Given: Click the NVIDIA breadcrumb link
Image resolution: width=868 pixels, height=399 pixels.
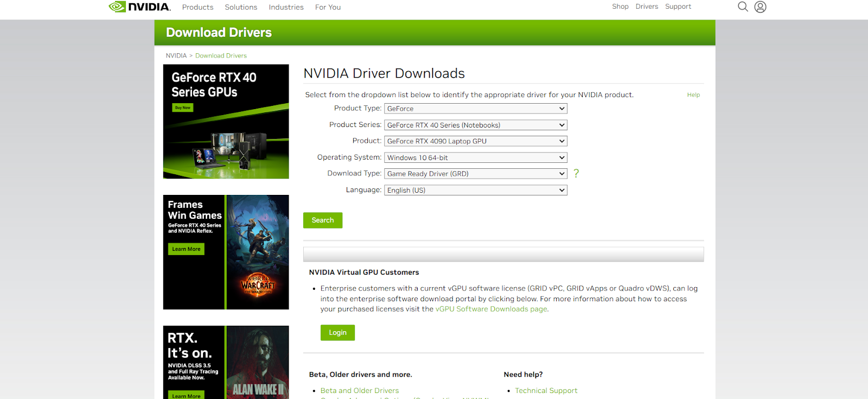Looking at the screenshot, I should [x=176, y=55].
